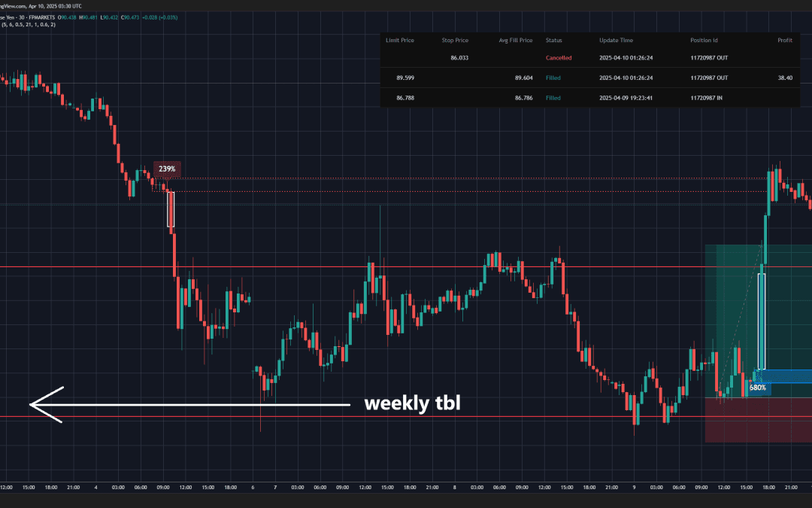Click the profit value 38.40
The height and width of the screenshot is (508, 812).
[x=785, y=78]
